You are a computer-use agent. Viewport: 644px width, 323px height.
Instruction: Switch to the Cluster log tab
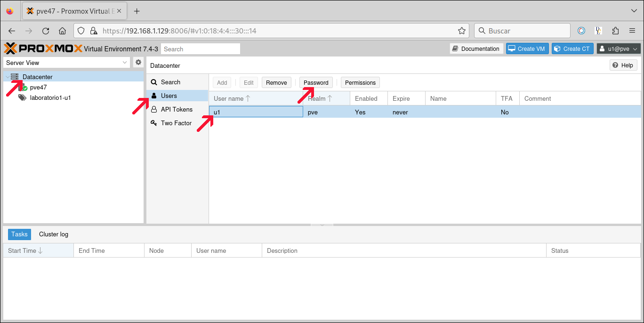click(54, 234)
